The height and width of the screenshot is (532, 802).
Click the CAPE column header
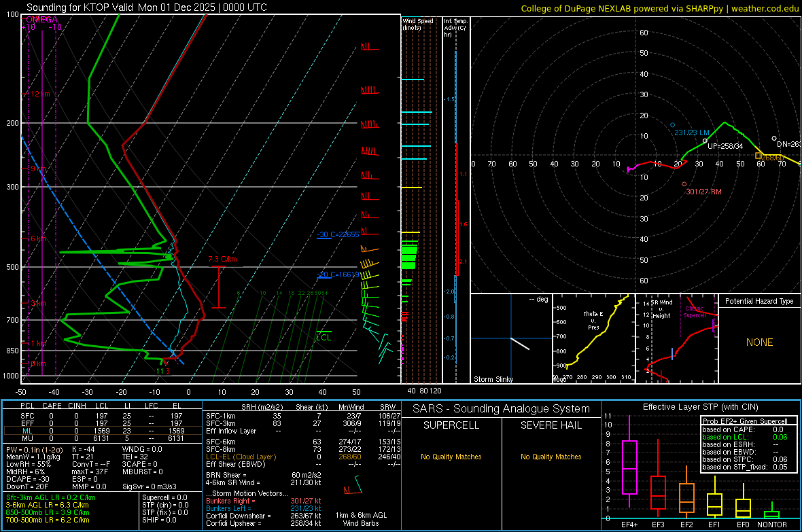[52, 406]
